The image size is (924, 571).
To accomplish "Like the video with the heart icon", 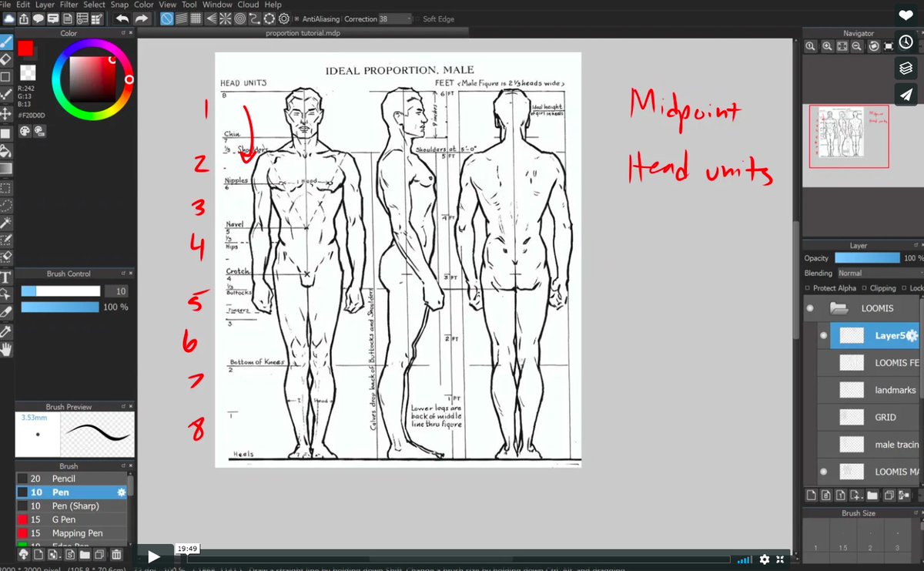I will pyautogui.click(x=906, y=15).
